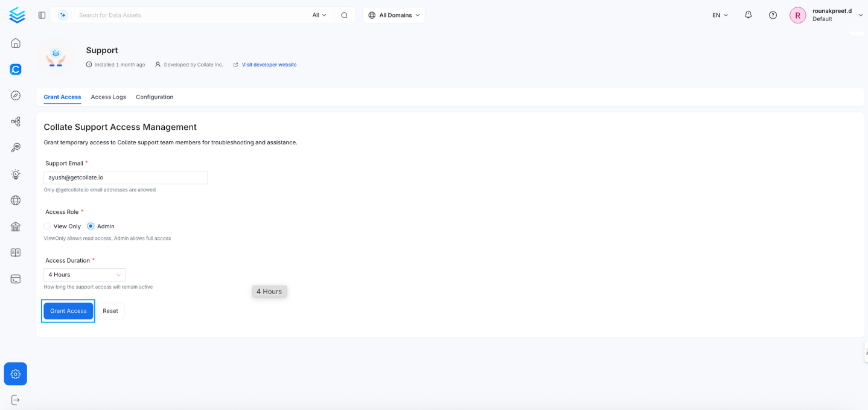Click the user avatar R
Screen dimensions: 868x410
(798, 15)
